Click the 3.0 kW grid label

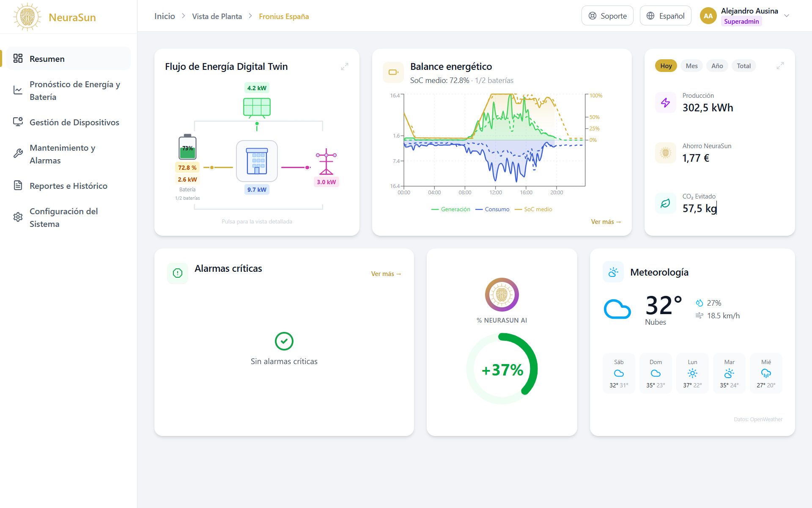326,182
